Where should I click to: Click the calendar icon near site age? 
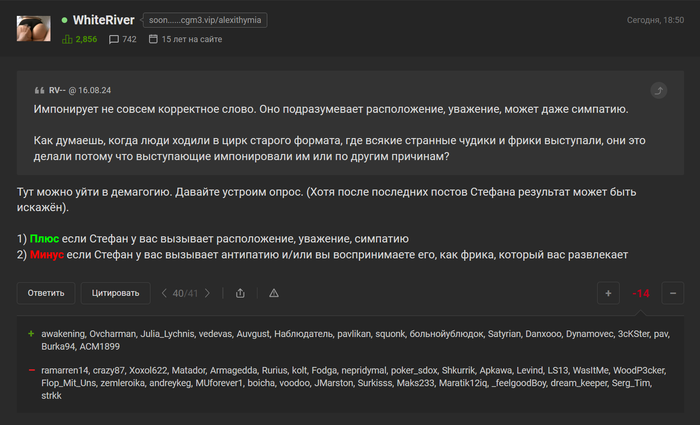pos(153,39)
